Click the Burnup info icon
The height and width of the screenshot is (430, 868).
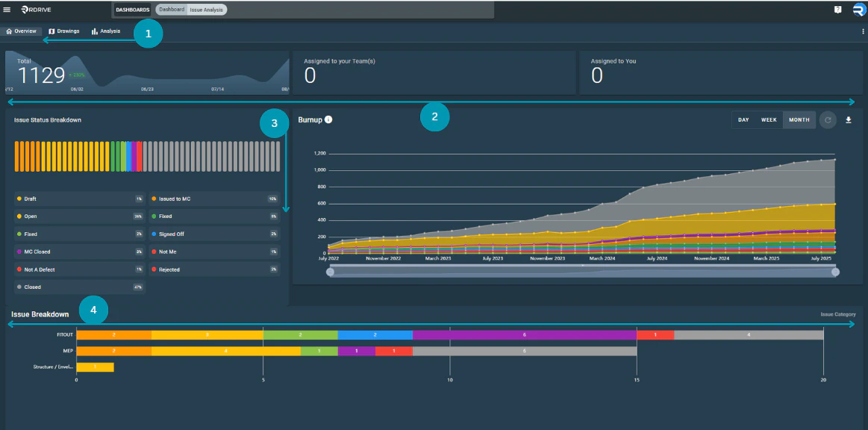[x=328, y=119]
